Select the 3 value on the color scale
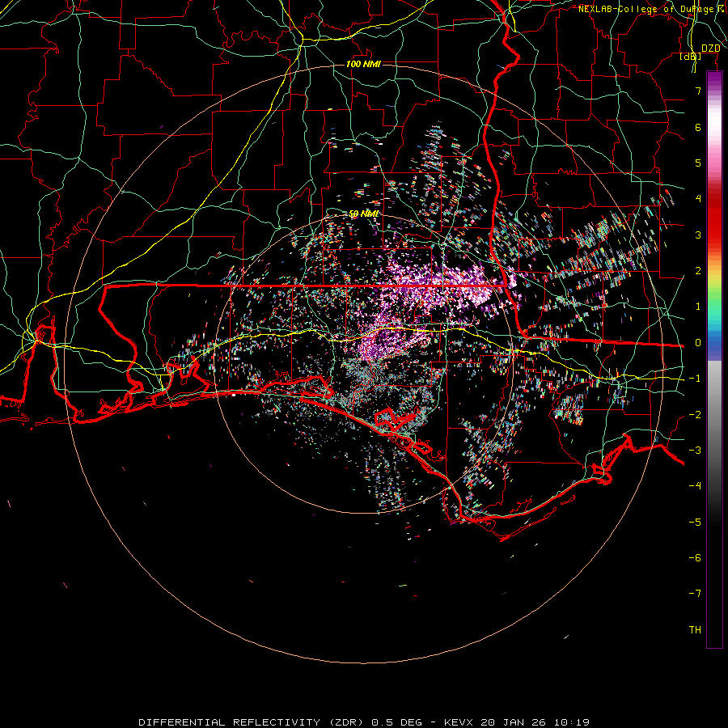Image resolution: width=728 pixels, height=728 pixels. 698,235
